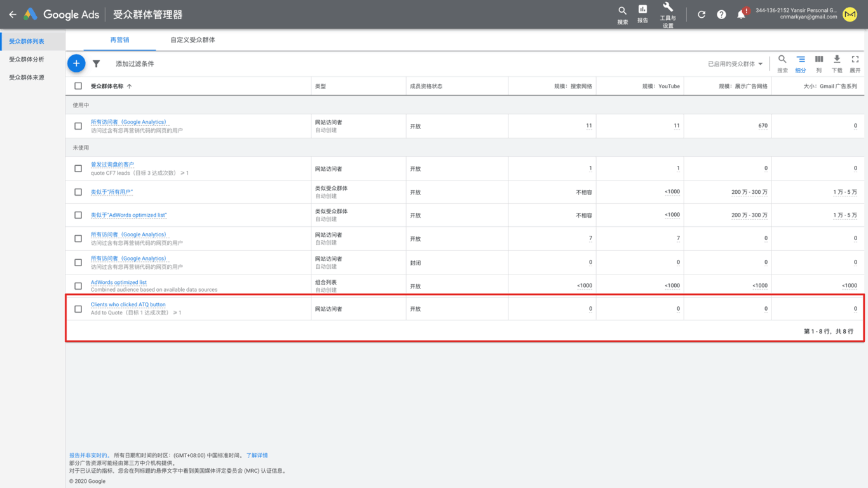
Task: Click the download icon in table toolbar
Action: (x=837, y=63)
